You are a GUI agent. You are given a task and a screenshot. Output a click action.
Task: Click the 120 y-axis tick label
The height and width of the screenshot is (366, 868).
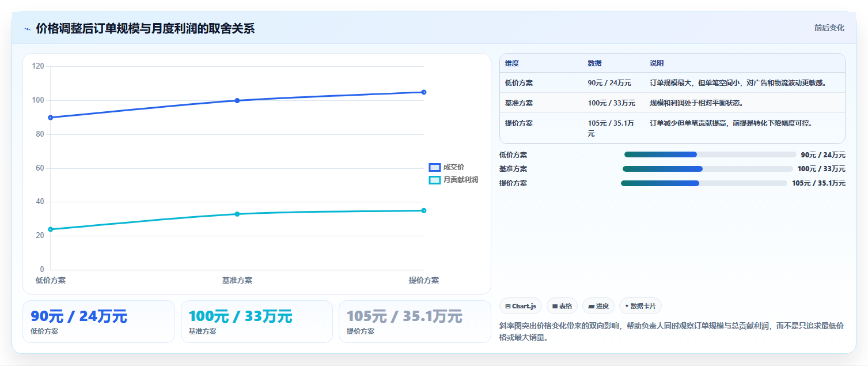[x=38, y=66]
